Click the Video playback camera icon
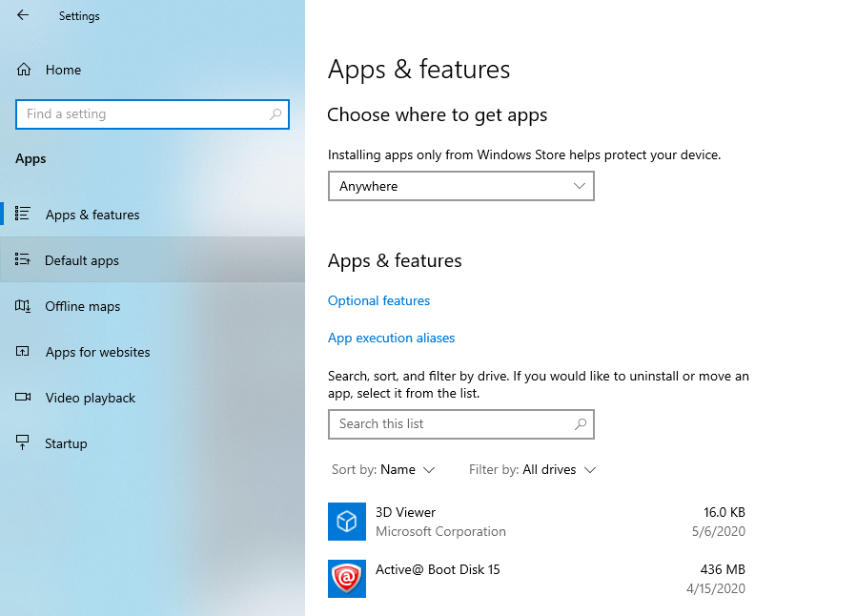The width and height of the screenshot is (857, 616). (23, 397)
